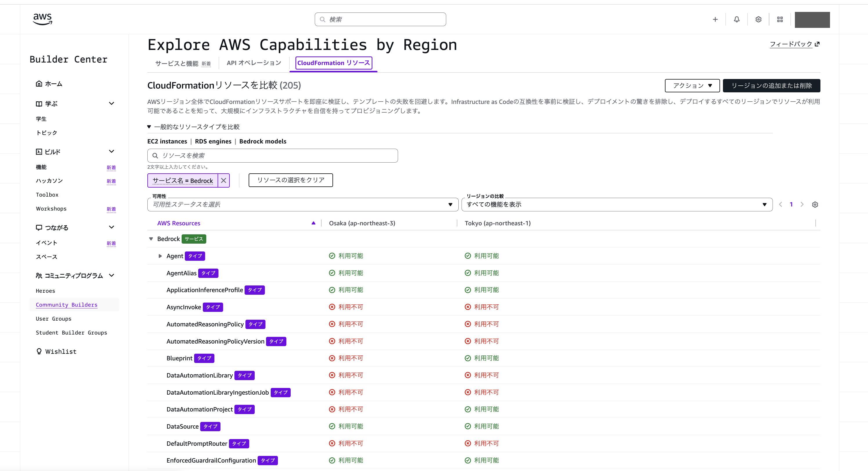Open table preferences gear icon

click(815, 204)
